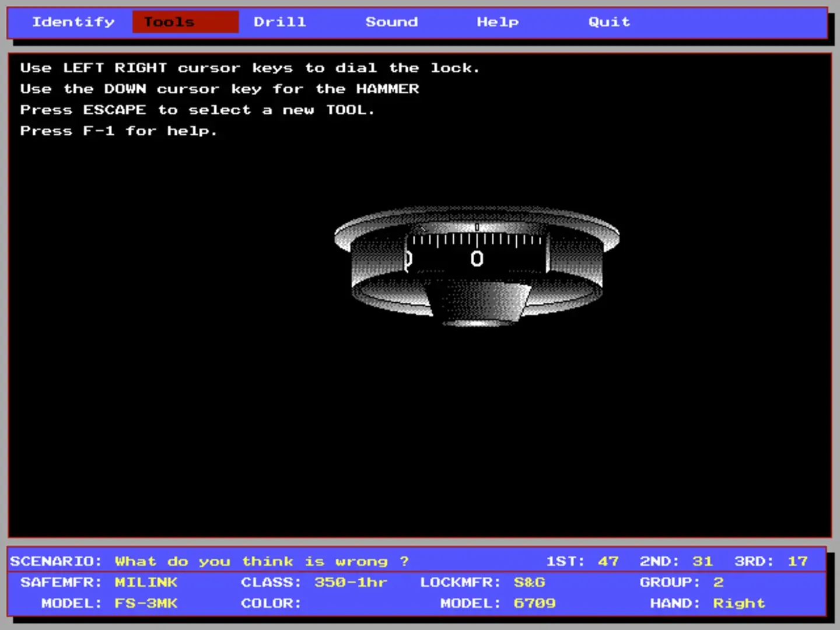Screen dimensions: 840x630
Task: Click the safe manufacturer value MILINK
Action: [x=146, y=582]
